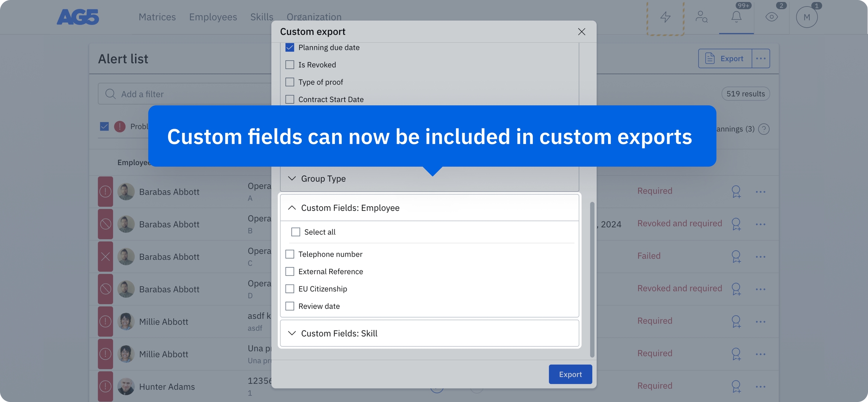The height and width of the screenshot is (402, 868).
Task: Click the lightning bolt quick actions icon
Action: coord(665,17)
